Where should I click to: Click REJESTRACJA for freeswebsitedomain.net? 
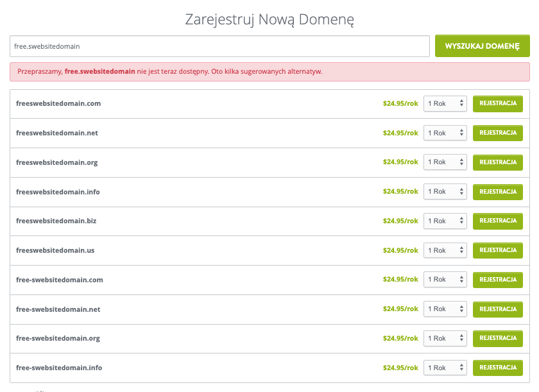[x=497, y=133]
